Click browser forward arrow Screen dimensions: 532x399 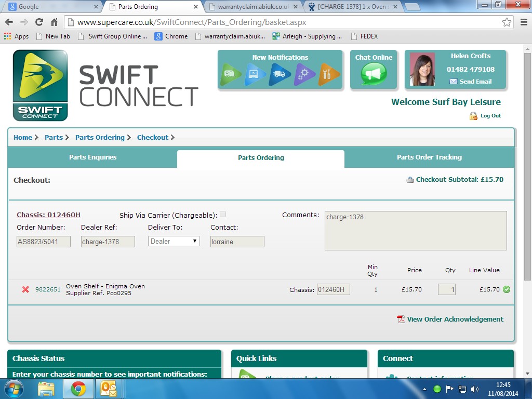24,22
